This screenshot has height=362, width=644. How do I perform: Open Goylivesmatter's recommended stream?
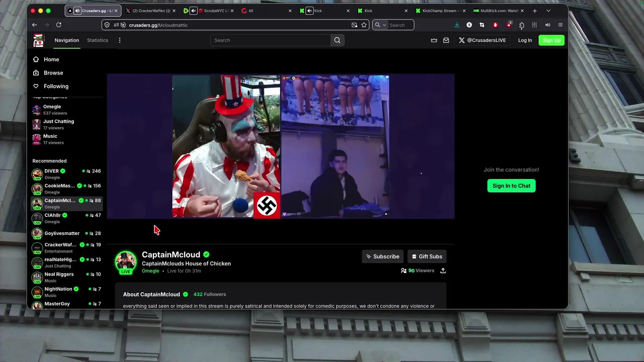point(66,233)
